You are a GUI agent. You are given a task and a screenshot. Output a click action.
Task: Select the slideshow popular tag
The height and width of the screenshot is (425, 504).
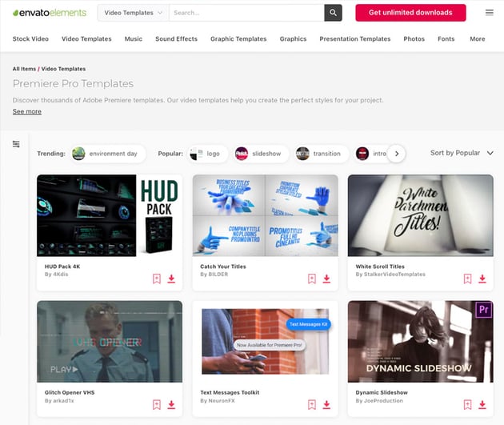261,154
